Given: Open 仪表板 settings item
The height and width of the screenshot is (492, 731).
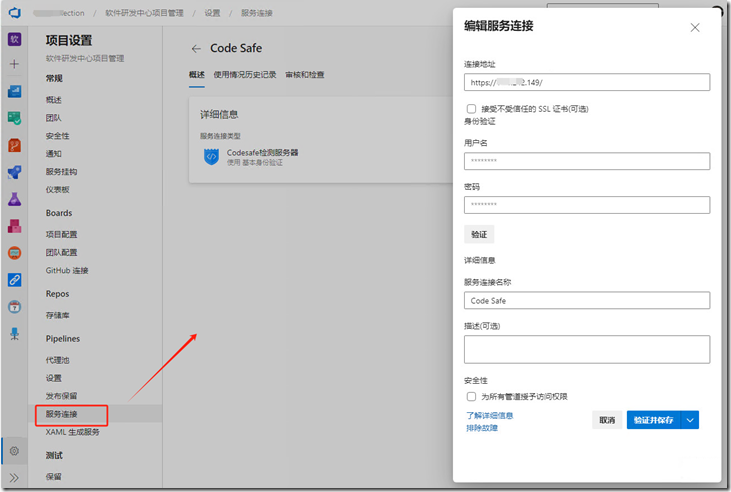Looking at the screenshot, I should 57,189.
